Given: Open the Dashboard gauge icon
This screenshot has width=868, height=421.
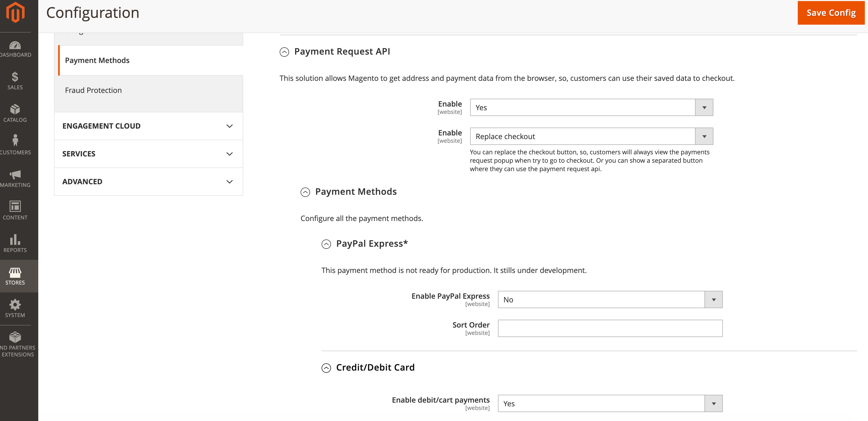Looking at the screenshot, I should coord(15,46).
